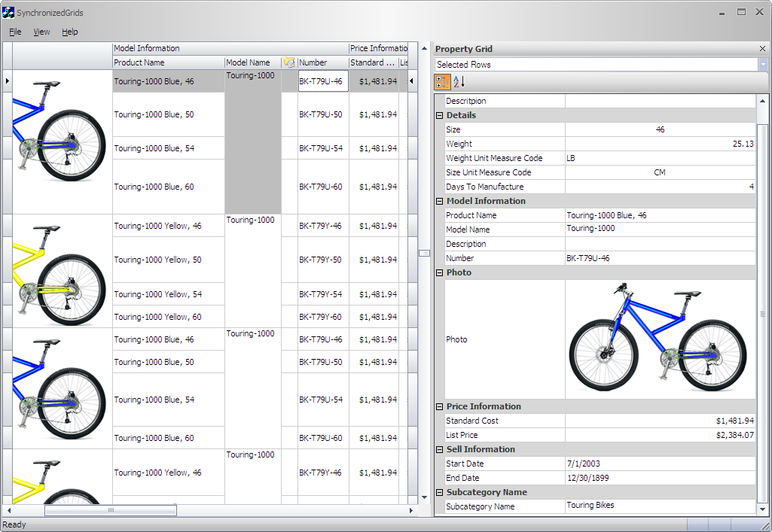Click the Standard Cost $1,481.94 property value

click(x=661, y=421)
